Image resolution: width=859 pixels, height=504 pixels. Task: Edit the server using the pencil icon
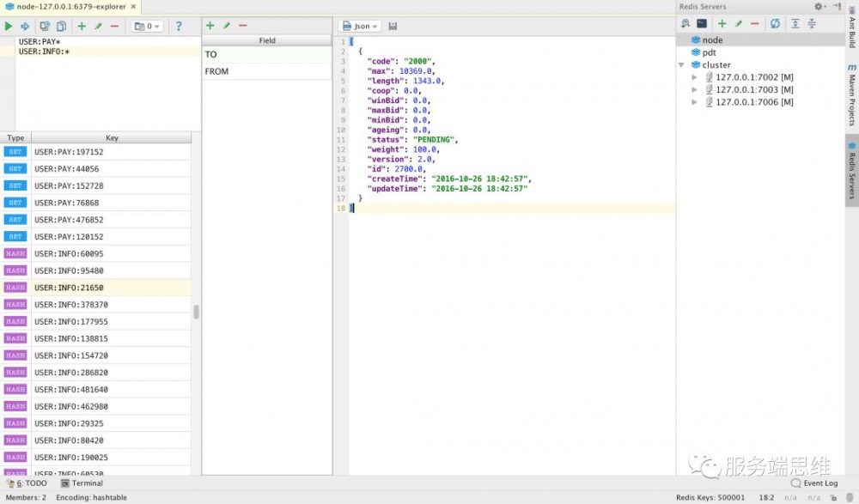[x=738, y=23]
